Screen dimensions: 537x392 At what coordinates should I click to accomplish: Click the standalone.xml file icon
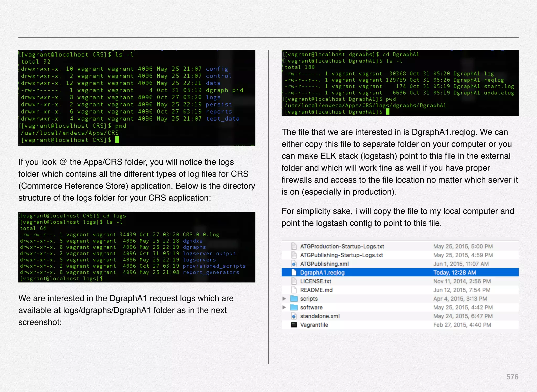coord(294,316)
